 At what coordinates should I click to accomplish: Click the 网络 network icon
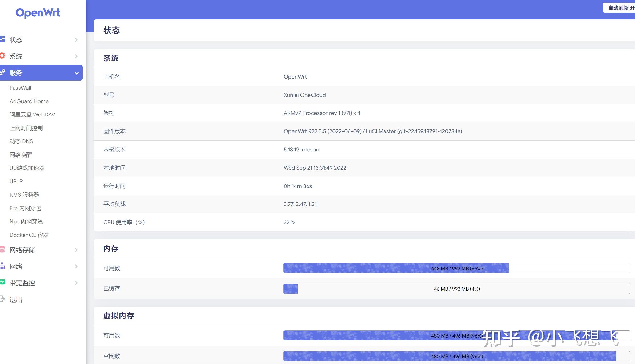point(3,266)
